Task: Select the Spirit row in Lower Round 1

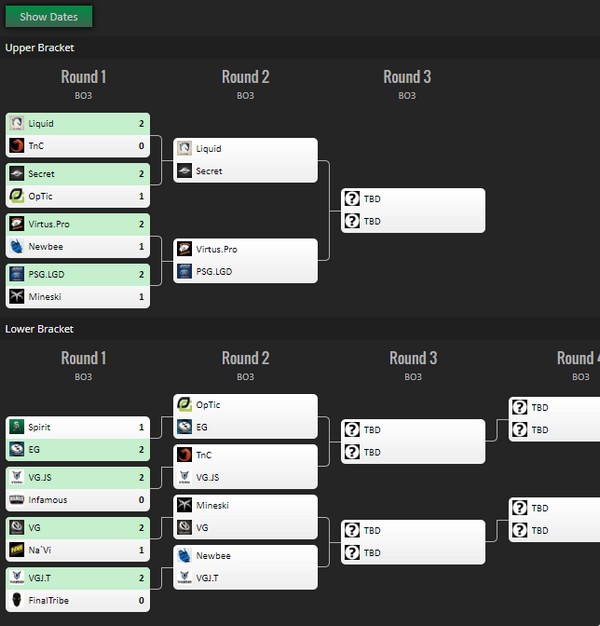Action: click(78, 427)
